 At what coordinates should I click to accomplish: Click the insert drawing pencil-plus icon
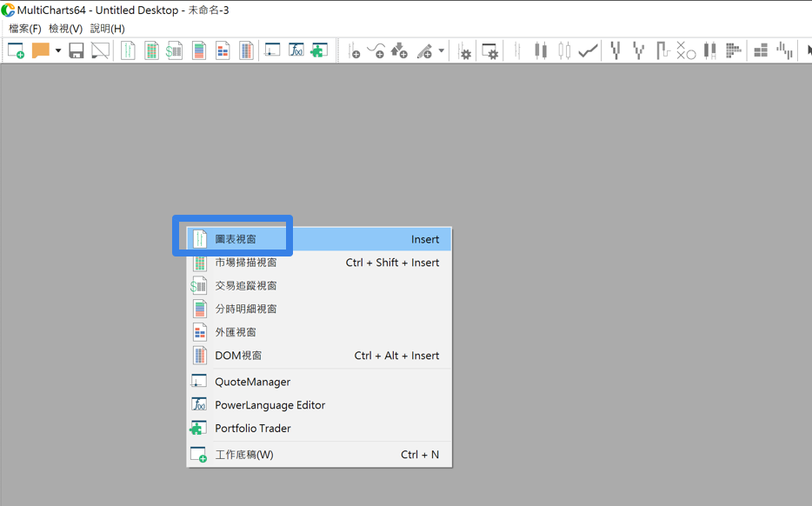424,50
